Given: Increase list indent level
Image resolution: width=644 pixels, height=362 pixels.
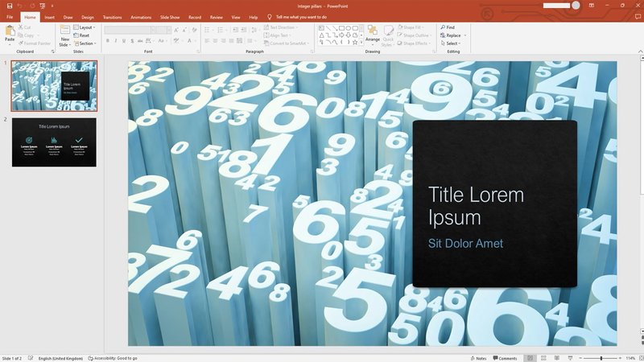Looking at the screenshot, I should [x=244, y=30].
